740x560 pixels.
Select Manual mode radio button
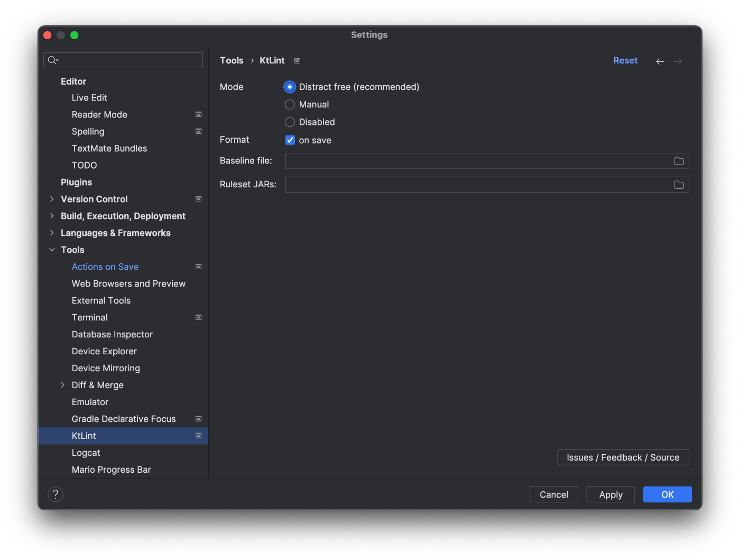pyautogui.click(x=290, y=105)
